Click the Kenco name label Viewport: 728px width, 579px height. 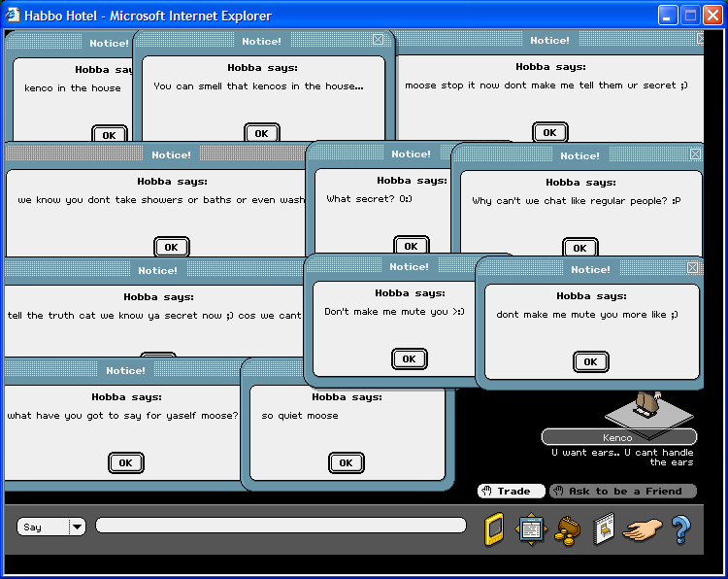[x=619, y=437]
